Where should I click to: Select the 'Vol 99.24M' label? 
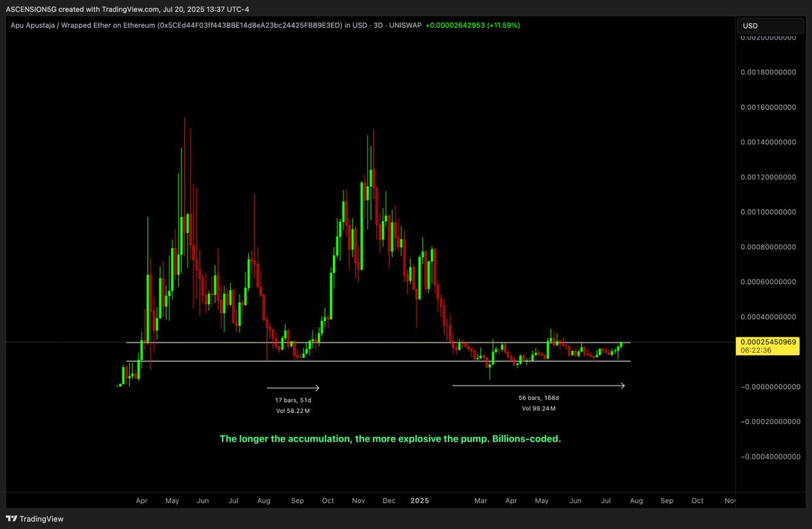539,409
